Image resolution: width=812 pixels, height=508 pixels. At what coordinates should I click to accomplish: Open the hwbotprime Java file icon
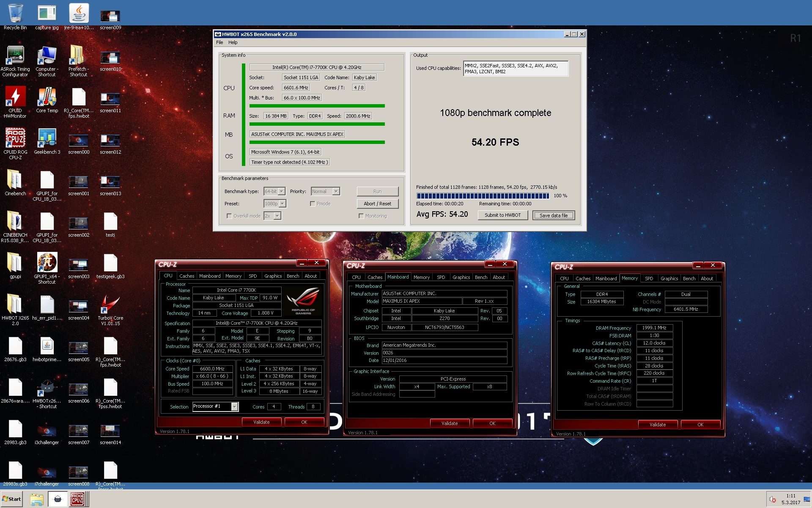[x=47, y=350]
